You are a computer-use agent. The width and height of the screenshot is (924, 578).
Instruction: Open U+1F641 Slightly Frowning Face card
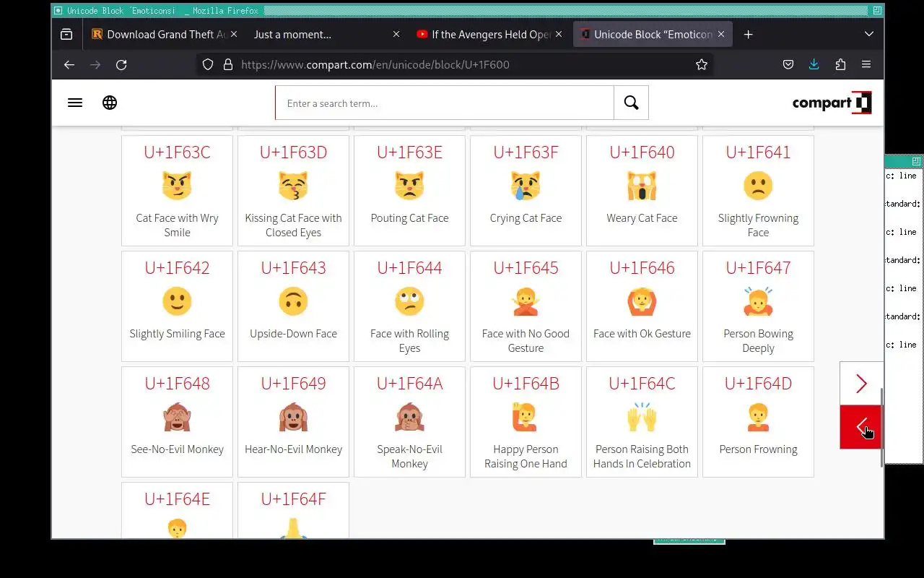tap(758, 191)
